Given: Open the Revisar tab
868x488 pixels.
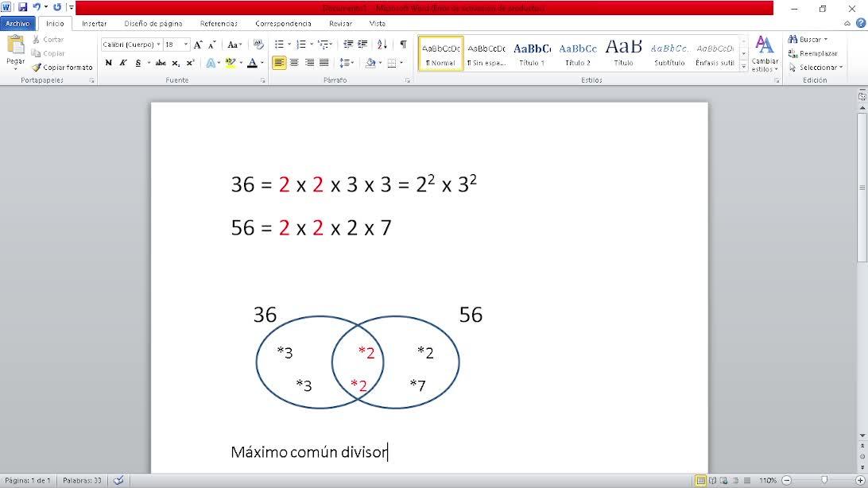Looking at the screenshot, I should tap(340, 23).
